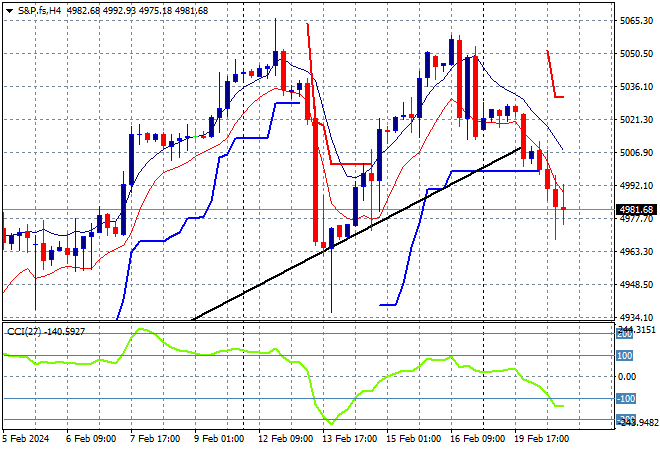Click the 7 Feb 17:00 time label
The image size is (660, 450).
(x=155, y=439)
